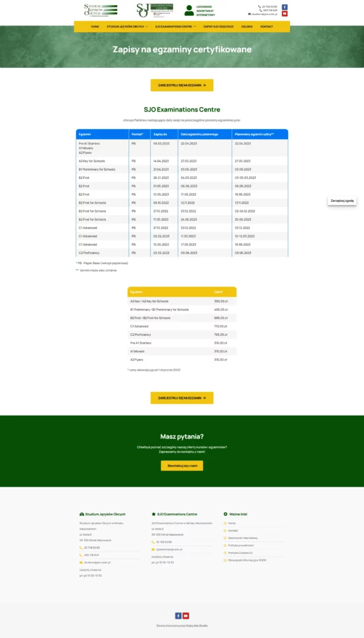This screenshot has width=364, height=638.
Task: Open the footer YouTube icon
Action: pyautogui.click(x=185, y=616)
